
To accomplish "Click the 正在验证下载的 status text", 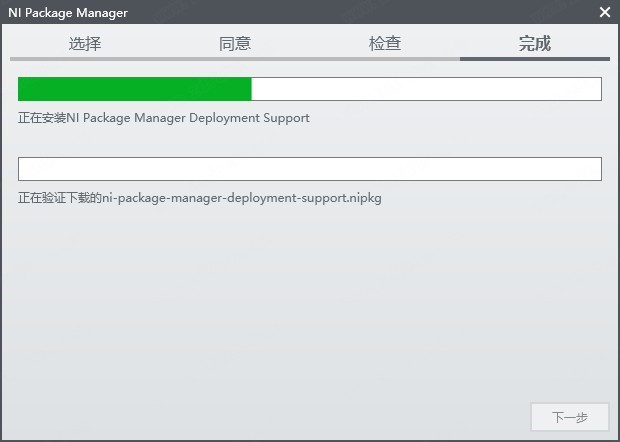I will pos(60,198).
